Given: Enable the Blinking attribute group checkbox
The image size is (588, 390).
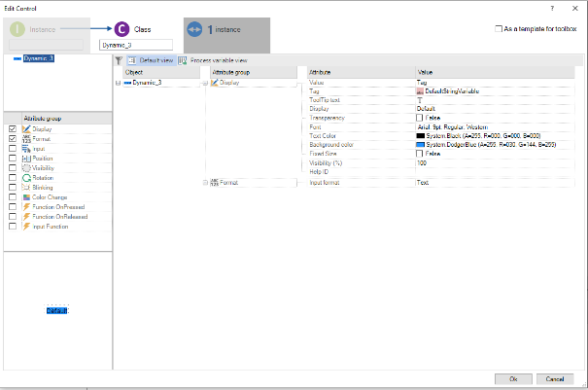Looking at the screenshot, I should [x=13, y=188].
